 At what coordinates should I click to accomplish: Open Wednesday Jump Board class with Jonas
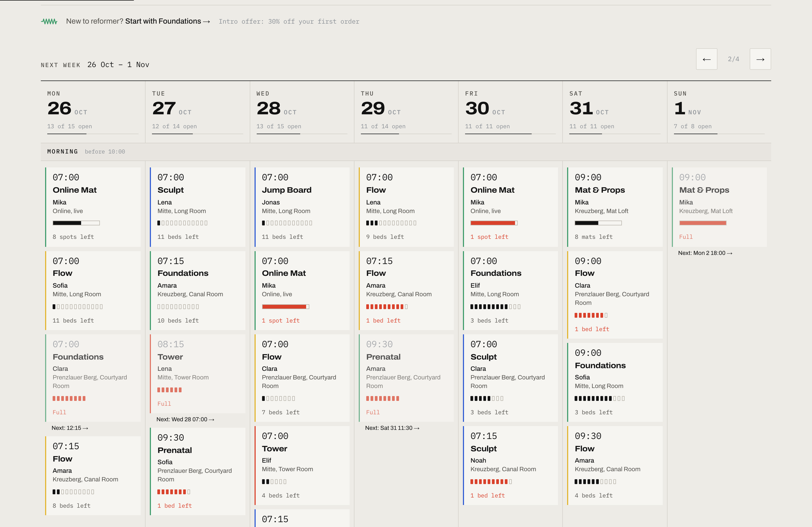point(302,207)
